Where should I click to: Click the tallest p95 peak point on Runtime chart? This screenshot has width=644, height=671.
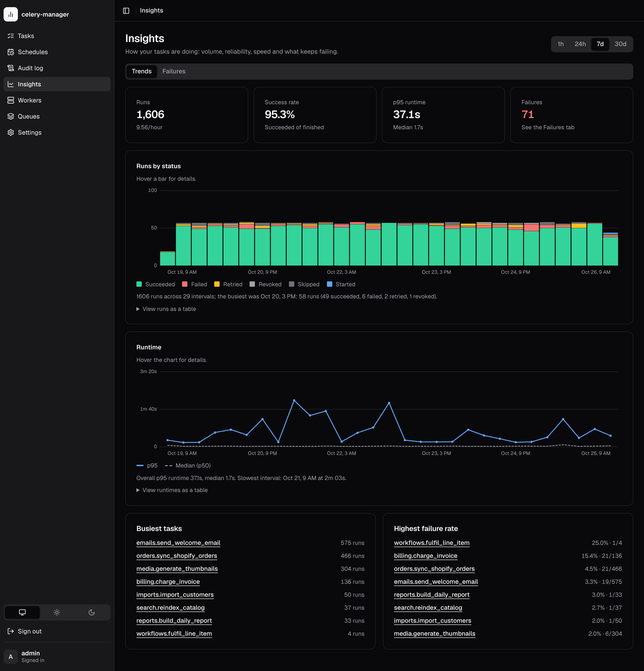pyautogui.click(x=294, y=400)
